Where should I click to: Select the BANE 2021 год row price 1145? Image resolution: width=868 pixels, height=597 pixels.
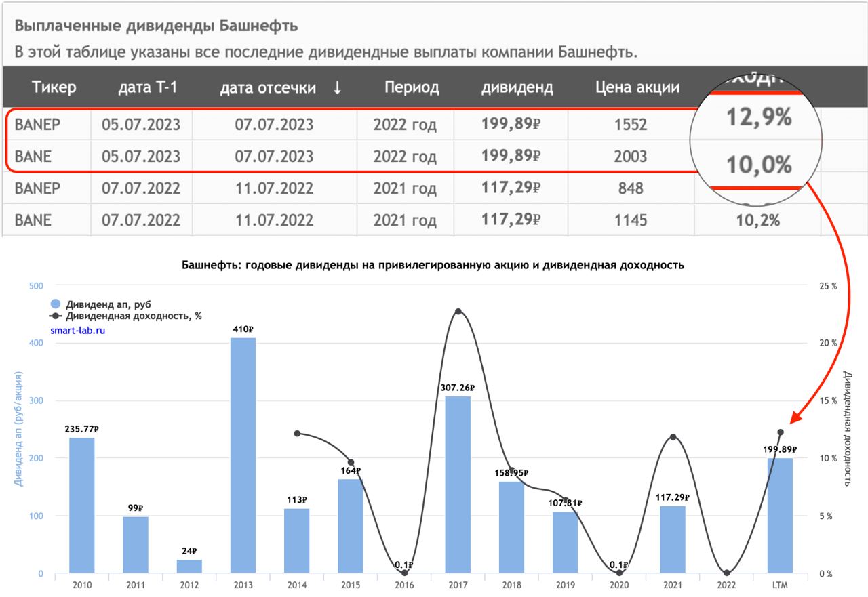[x=631, y=220]
